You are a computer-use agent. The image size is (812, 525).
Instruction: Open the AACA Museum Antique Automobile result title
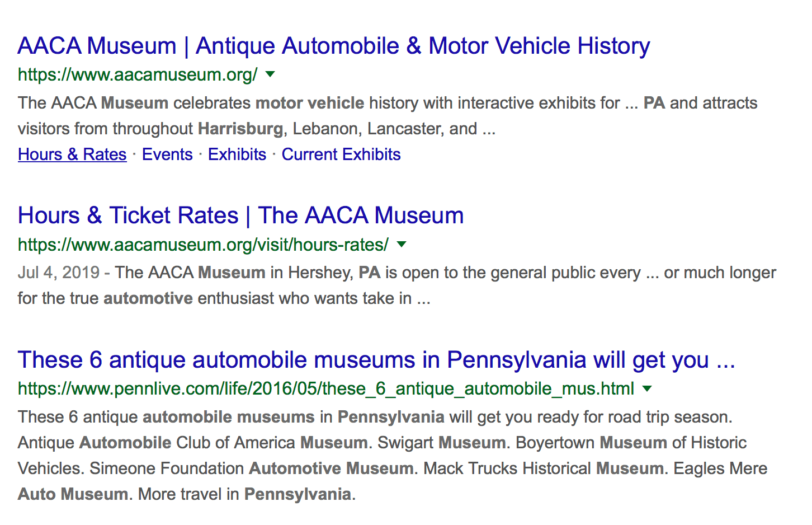coord(334,46)
